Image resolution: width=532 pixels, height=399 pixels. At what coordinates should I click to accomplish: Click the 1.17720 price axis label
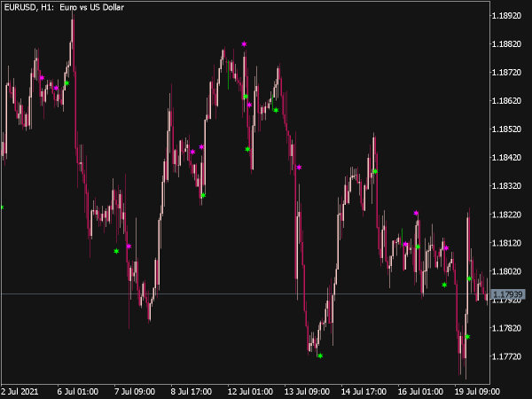pyautogui.click(x=506, y=356)
